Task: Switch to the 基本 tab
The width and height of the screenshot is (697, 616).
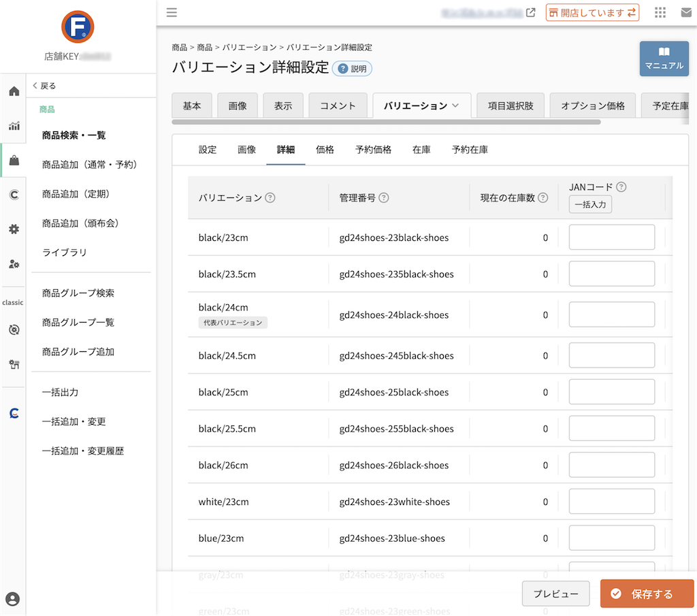Action: tap(191, 106)
